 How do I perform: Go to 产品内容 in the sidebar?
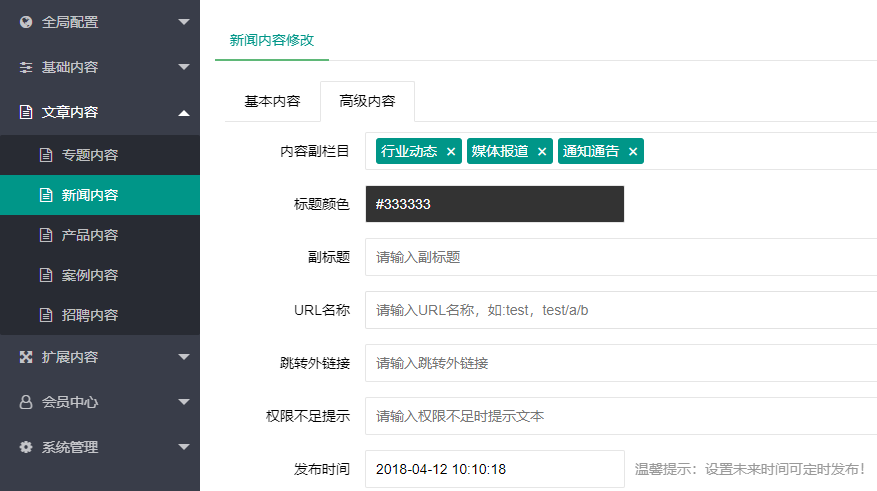[90, 235]
